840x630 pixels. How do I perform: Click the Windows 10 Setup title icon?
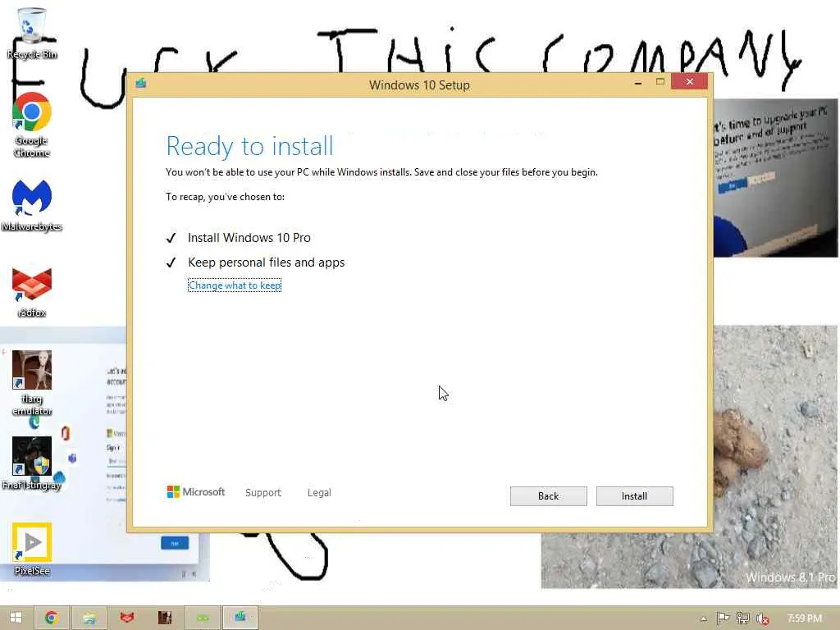141,83
